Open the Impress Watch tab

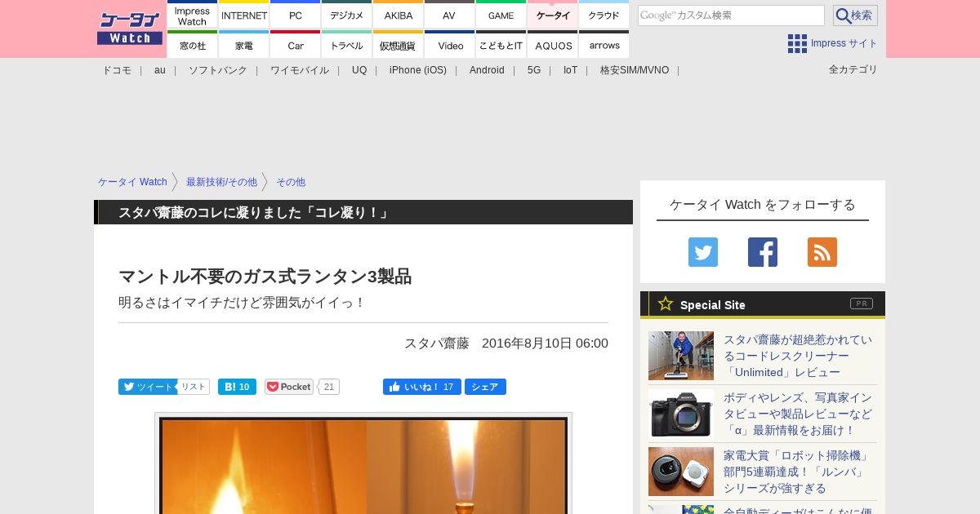coord(192,15)
